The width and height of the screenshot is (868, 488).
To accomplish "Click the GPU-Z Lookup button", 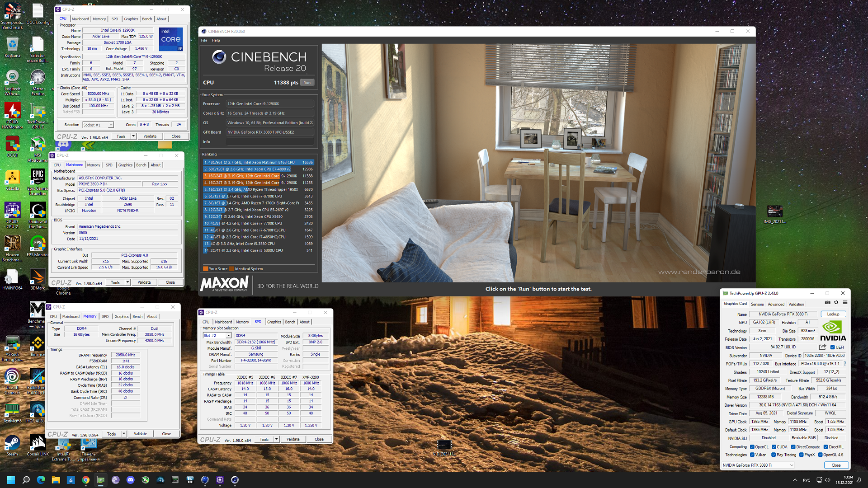I will pos(833,314).
